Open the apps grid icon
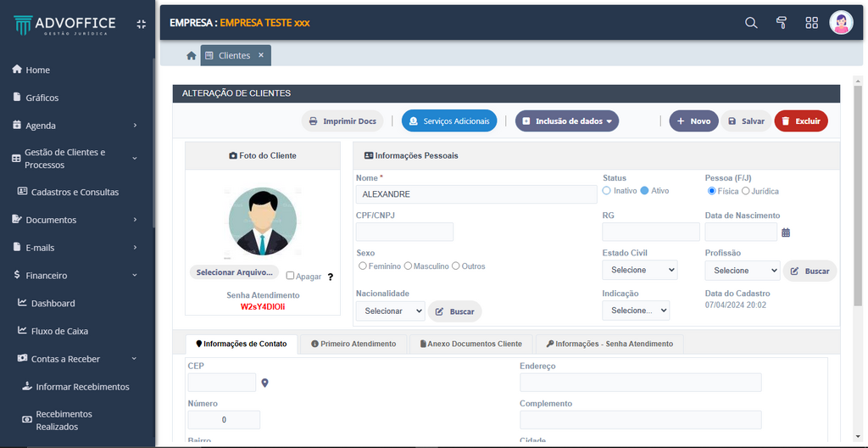This screenshot has height=448, width=868. tap(811, 23)
